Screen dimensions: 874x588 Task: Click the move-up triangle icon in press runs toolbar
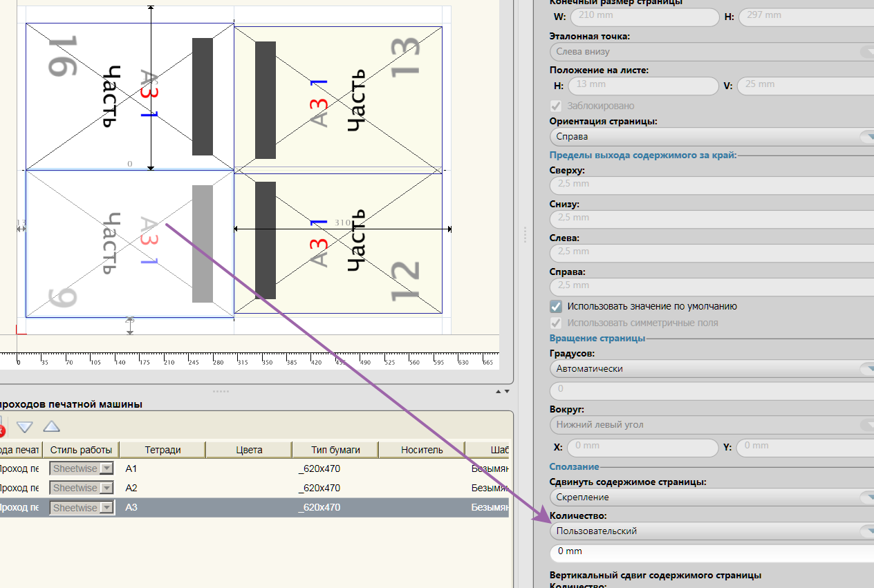51,427
